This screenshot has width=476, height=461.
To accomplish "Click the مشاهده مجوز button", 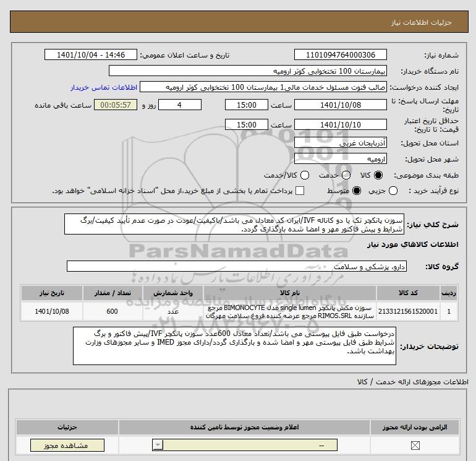I will click(67, 446).
